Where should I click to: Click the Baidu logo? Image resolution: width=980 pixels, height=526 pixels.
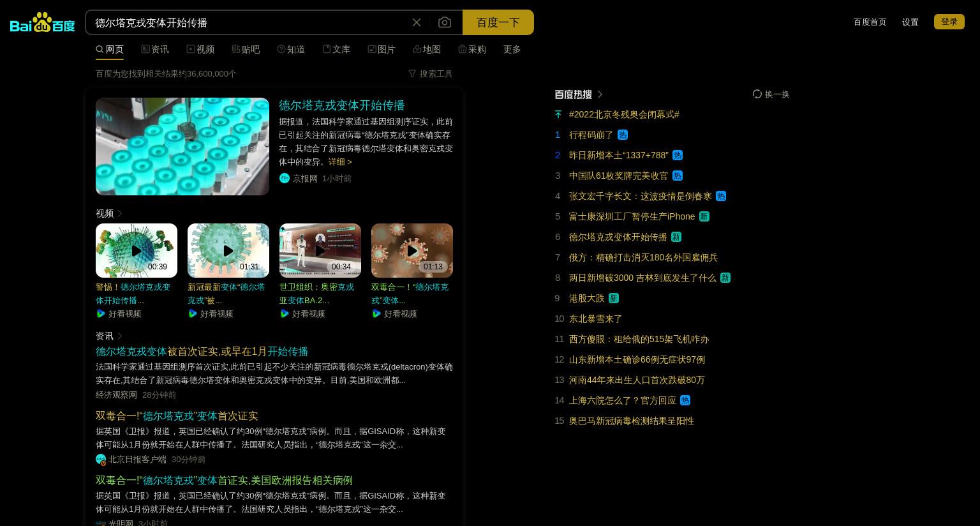click(x=43, y=22)
